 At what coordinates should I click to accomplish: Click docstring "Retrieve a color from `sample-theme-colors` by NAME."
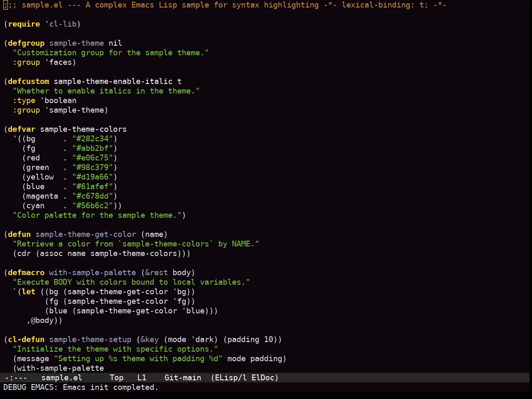coord(136,244)
